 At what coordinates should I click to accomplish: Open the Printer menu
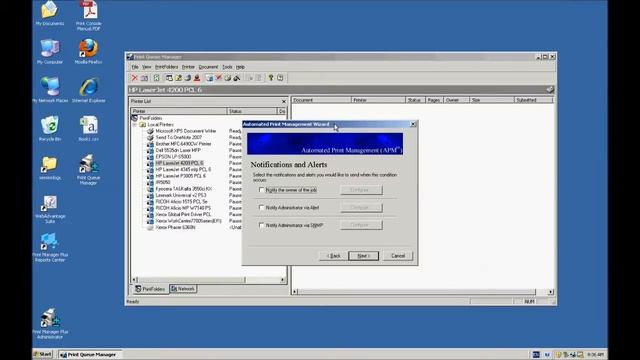pos(188,67)
